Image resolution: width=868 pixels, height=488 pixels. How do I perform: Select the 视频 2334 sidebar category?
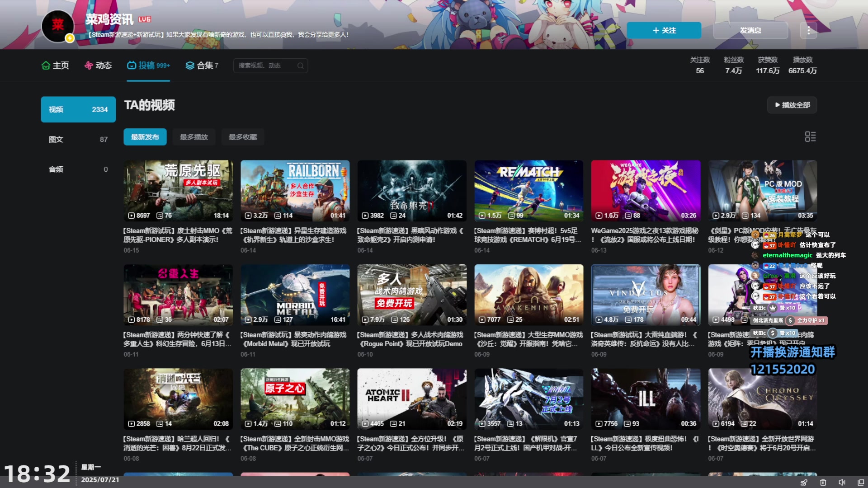coord(78,109)
